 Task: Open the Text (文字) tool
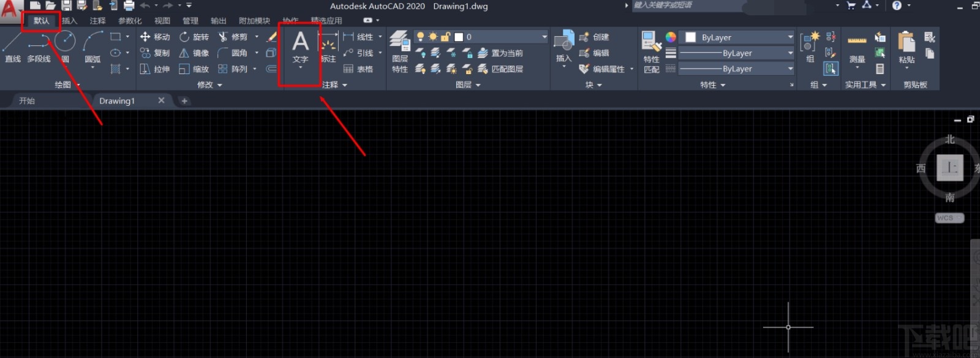tap(300, 48)
